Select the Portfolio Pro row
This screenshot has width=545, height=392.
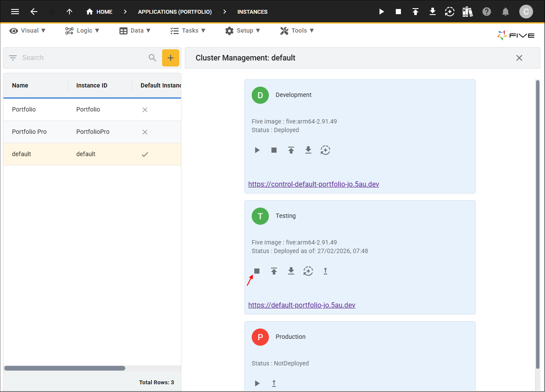(x=92, y=132)
